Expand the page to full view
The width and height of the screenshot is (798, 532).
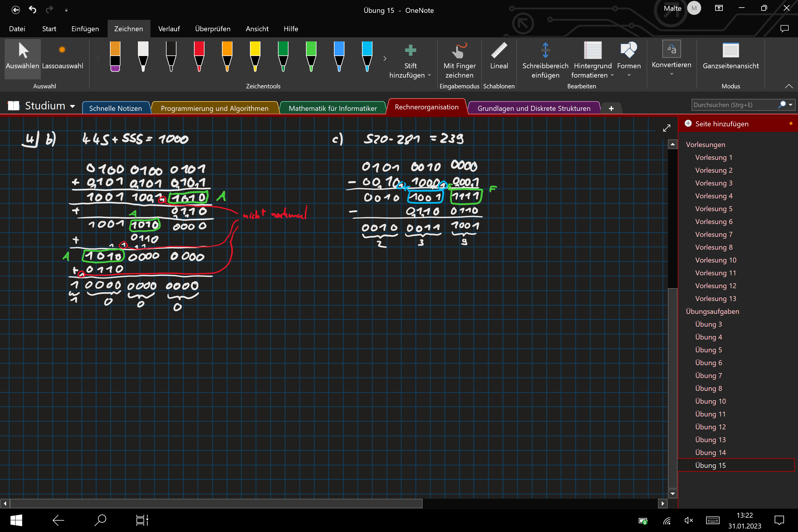(x=667, y=128)
